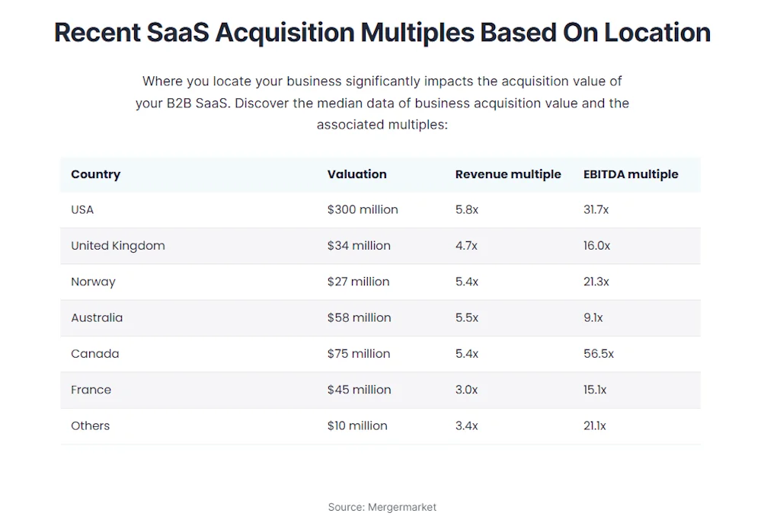Click the Country column header
The image size is (780, 532).
(95, 174)
